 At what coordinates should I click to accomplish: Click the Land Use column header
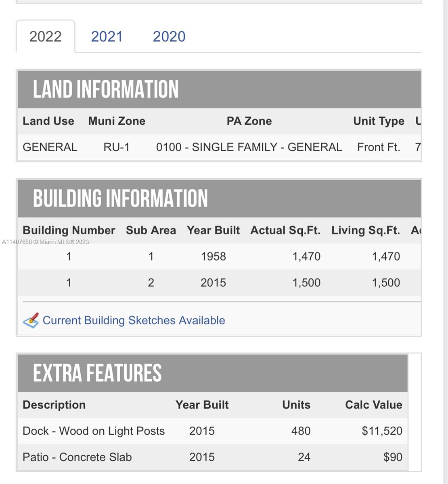click(48, 121)
